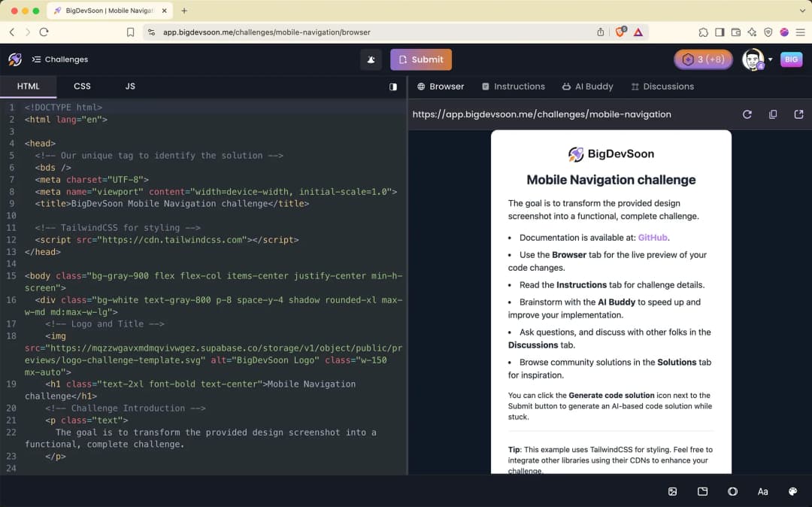Click the "Mobile Navigation challenge" preview heading

click(611, 180)
